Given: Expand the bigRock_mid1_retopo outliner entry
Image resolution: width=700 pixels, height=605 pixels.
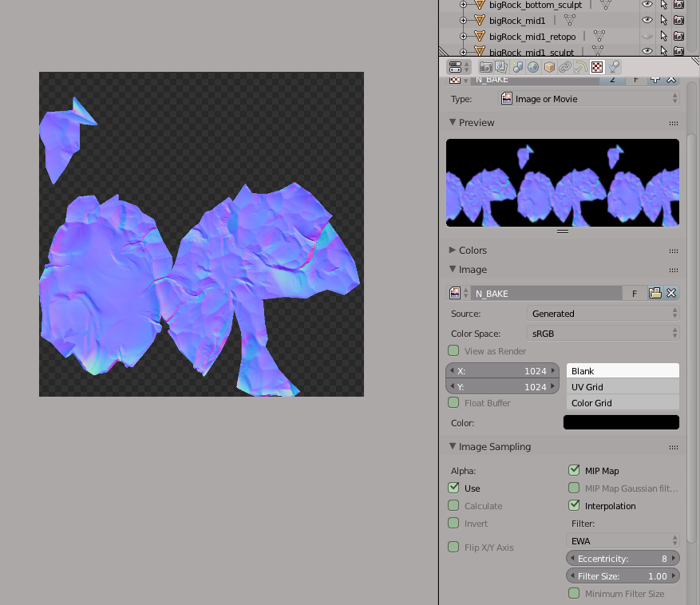Looking at the screenshot, I should click(463, 36).
